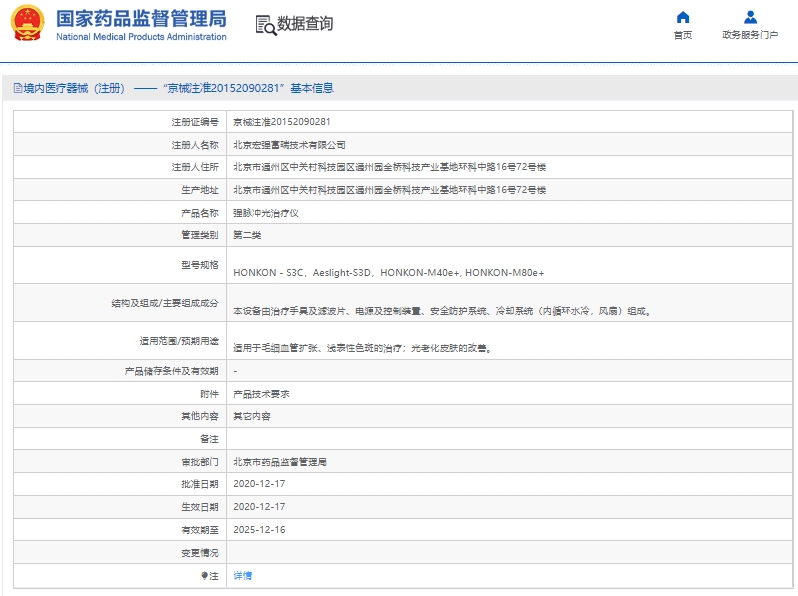798x596 pixels.
Task: Click the 有效期至 row label
Action: coord(200,530)
